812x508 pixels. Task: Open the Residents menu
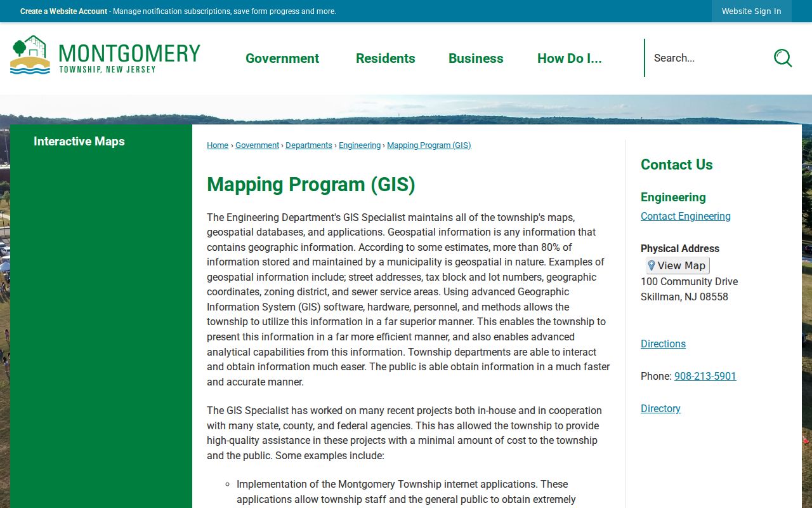tap(386, 58)
